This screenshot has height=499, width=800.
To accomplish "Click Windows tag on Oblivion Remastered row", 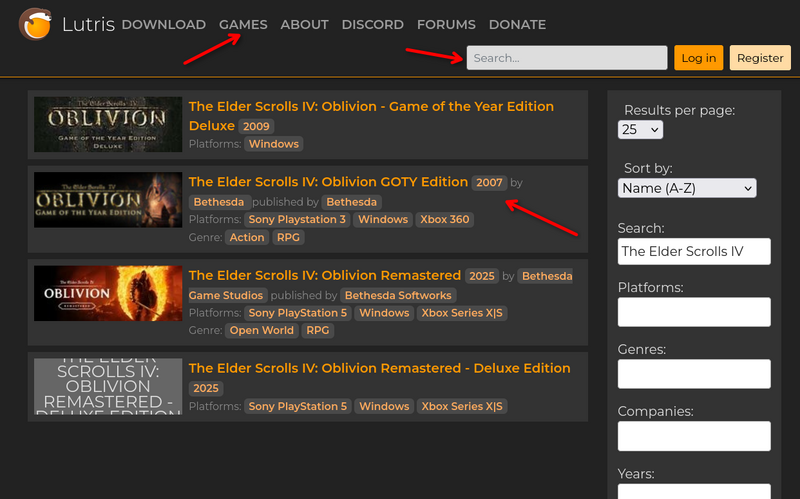I will 384,313.
